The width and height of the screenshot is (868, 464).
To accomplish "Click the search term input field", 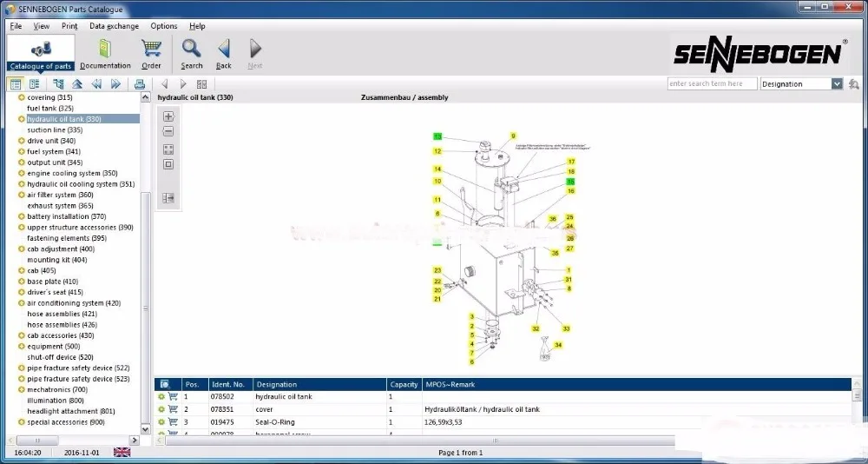I will [x=713, y=83].
